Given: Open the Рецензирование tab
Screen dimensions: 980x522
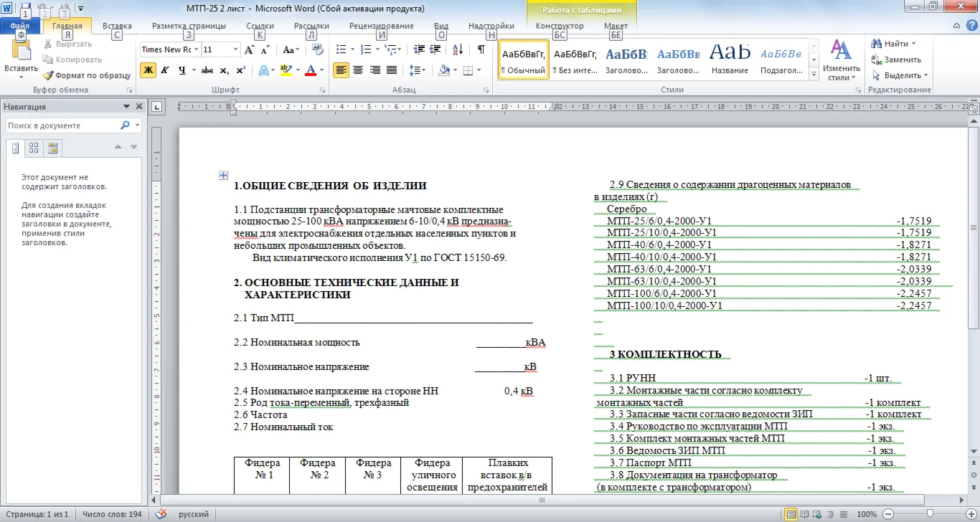Looking at the screenshot, I should point(381,26).
